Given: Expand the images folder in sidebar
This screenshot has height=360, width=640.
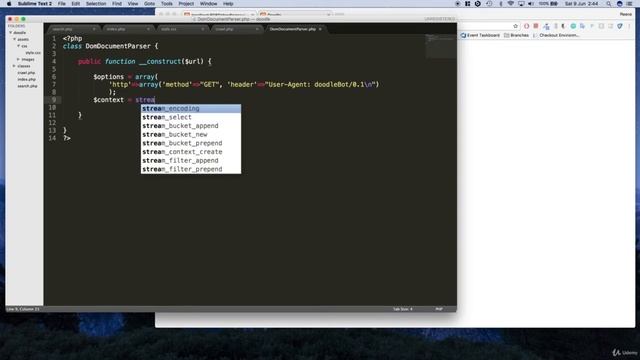Looking at the screenshot, I should (18, 60).
